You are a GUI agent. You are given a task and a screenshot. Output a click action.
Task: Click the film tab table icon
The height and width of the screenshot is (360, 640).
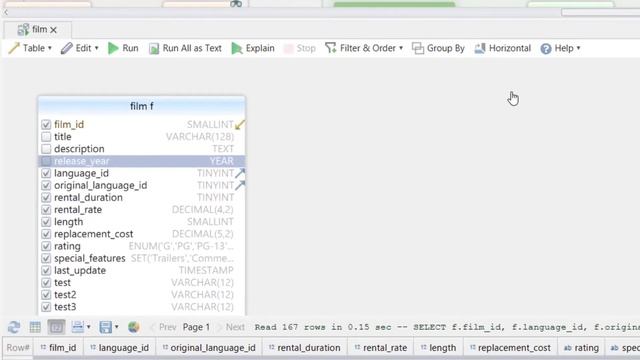coord(23,29)
